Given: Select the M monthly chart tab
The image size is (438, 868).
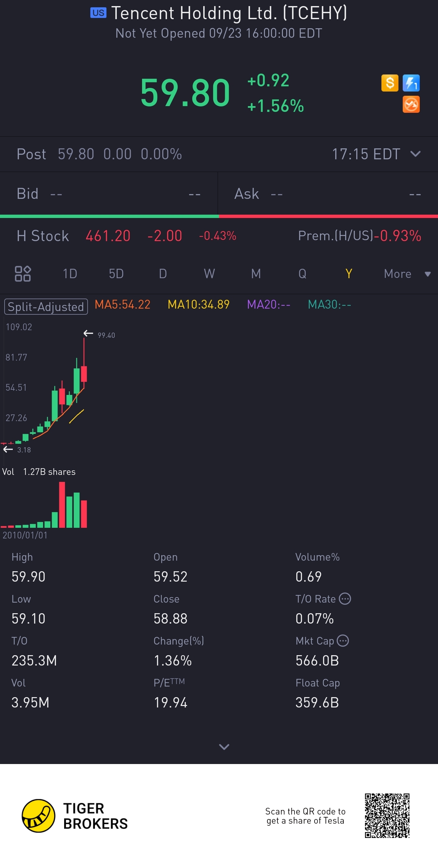Looking at the screenshot, I should 256,274.
